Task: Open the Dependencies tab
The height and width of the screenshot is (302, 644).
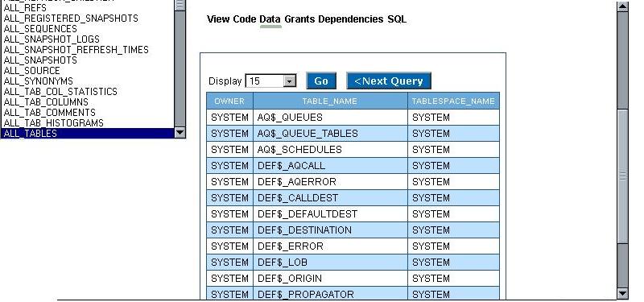Action: (x=351, y=19)
